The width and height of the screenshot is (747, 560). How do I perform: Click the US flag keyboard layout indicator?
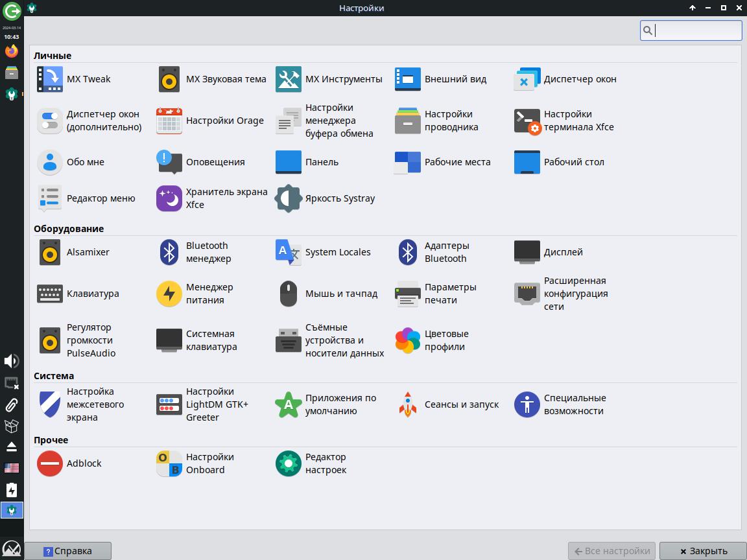pos(12,468)
